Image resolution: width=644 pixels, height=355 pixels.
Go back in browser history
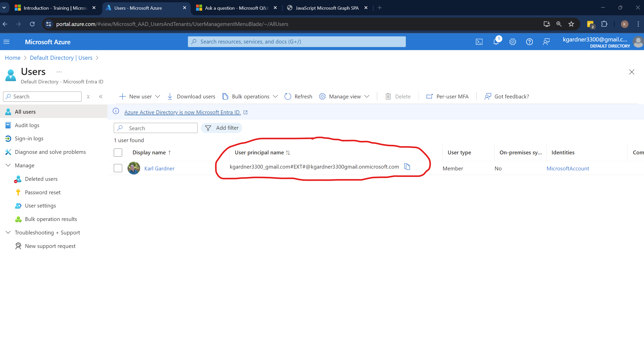(x=5, y=24)
